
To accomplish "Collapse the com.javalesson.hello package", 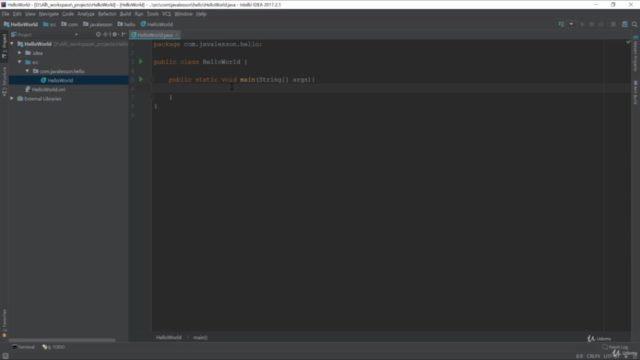I will pyautogui.click(x=27, y=71).
